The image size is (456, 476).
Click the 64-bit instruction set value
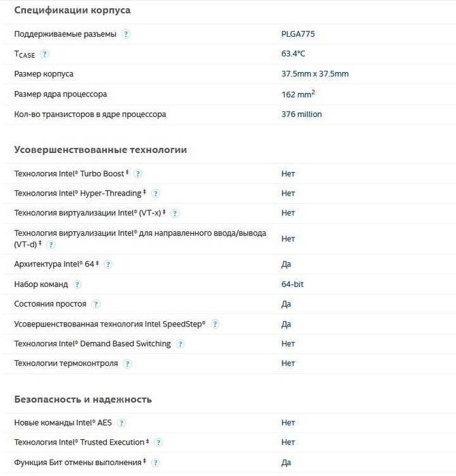pos(293,284)
